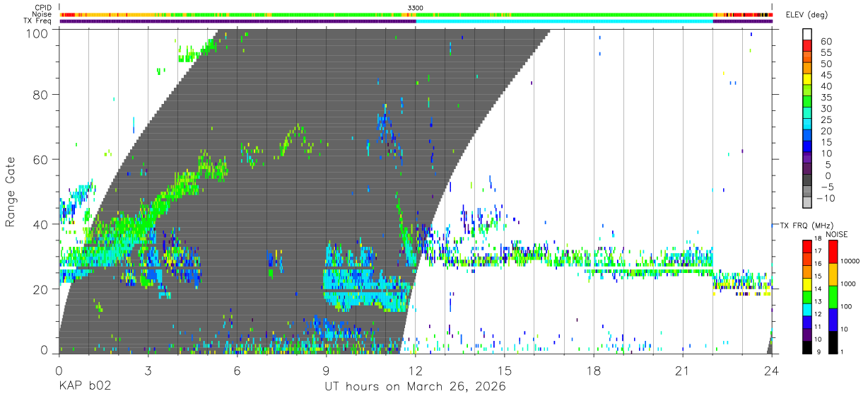Click the 100 tick label on Range Gate axis
Screen dimensions: 868x401
[x=38, y=33]
